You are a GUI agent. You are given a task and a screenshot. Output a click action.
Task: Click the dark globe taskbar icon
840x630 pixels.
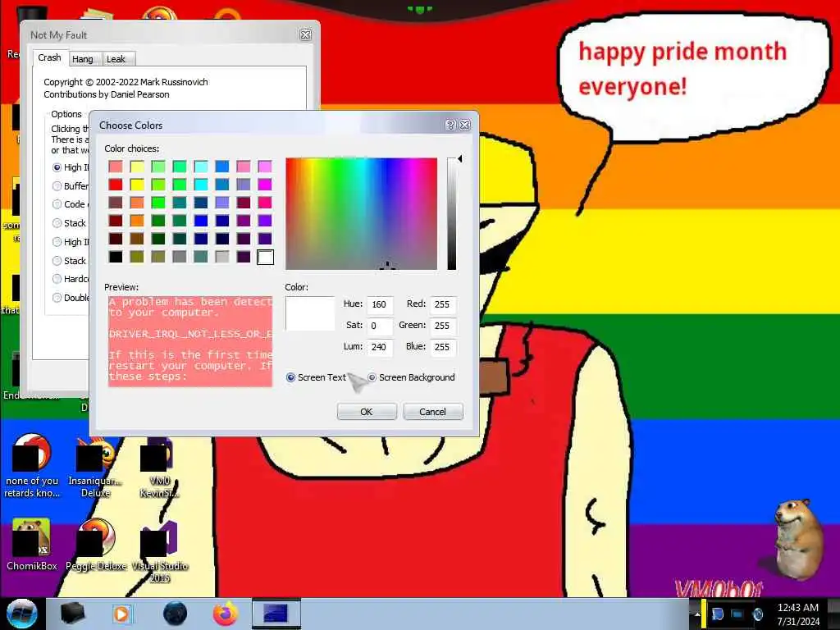(x=175, y=614)
